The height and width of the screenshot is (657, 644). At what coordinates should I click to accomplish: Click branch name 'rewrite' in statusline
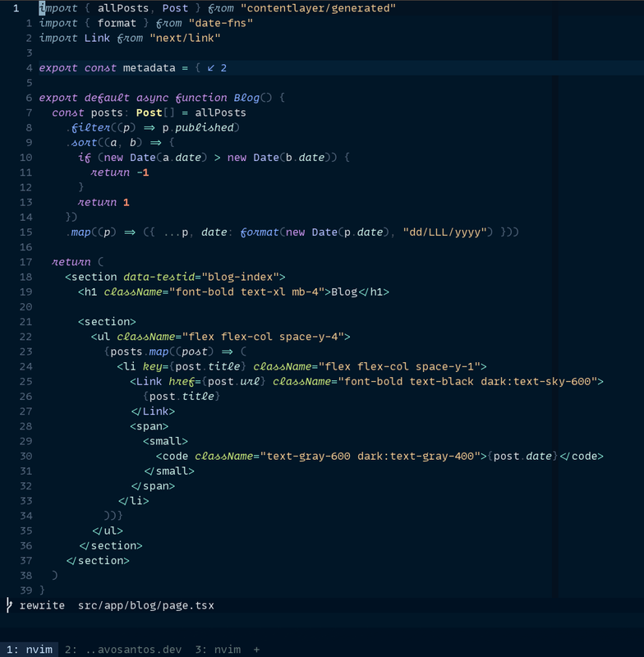[42, 605]
